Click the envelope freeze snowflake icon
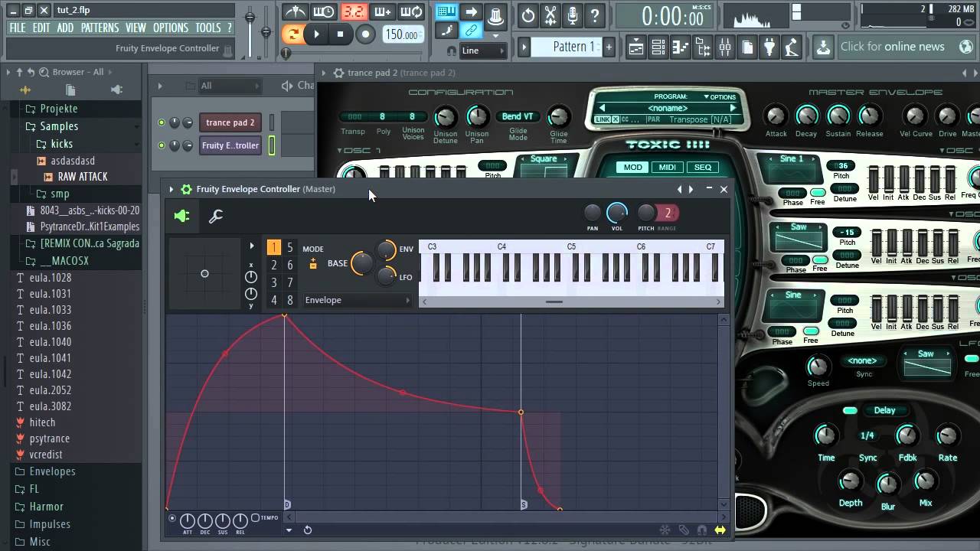This screenshot has height=551, width=980. (x=665, y=530)
